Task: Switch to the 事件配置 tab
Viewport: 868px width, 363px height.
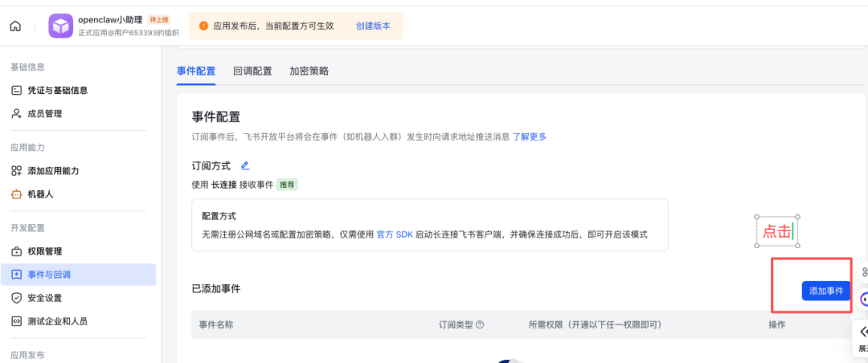Action: point(196,71)
